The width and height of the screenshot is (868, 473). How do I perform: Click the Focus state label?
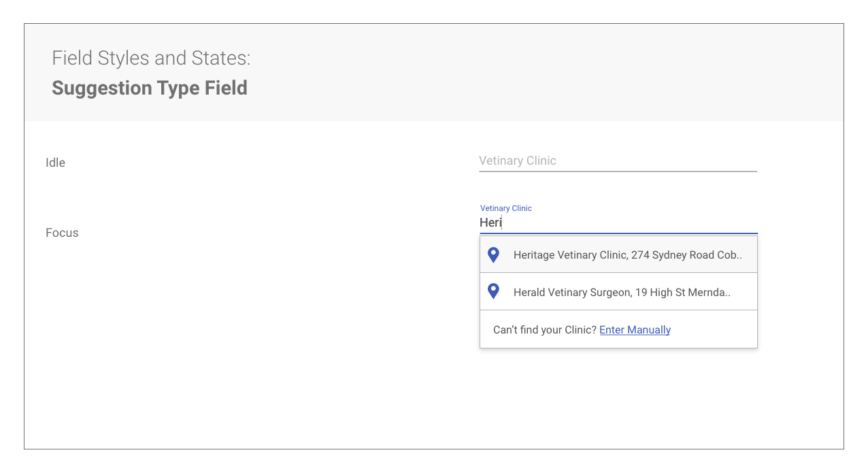pos(62,233)
